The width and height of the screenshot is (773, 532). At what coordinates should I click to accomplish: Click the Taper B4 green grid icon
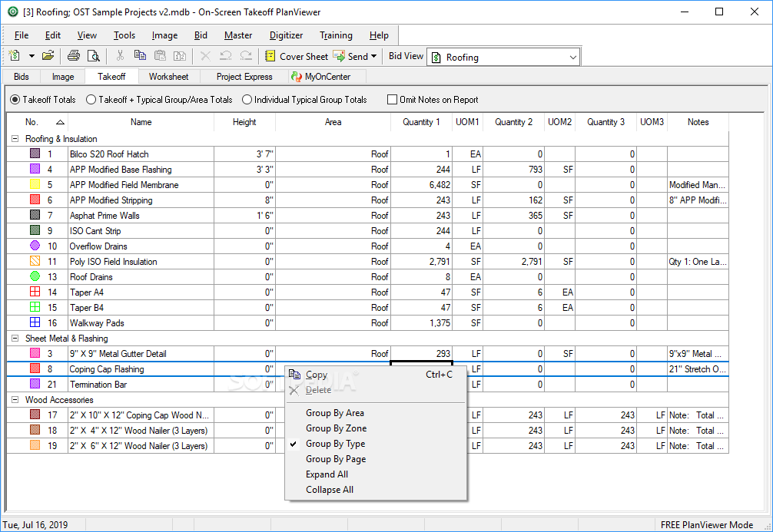[x=35, y=307]
